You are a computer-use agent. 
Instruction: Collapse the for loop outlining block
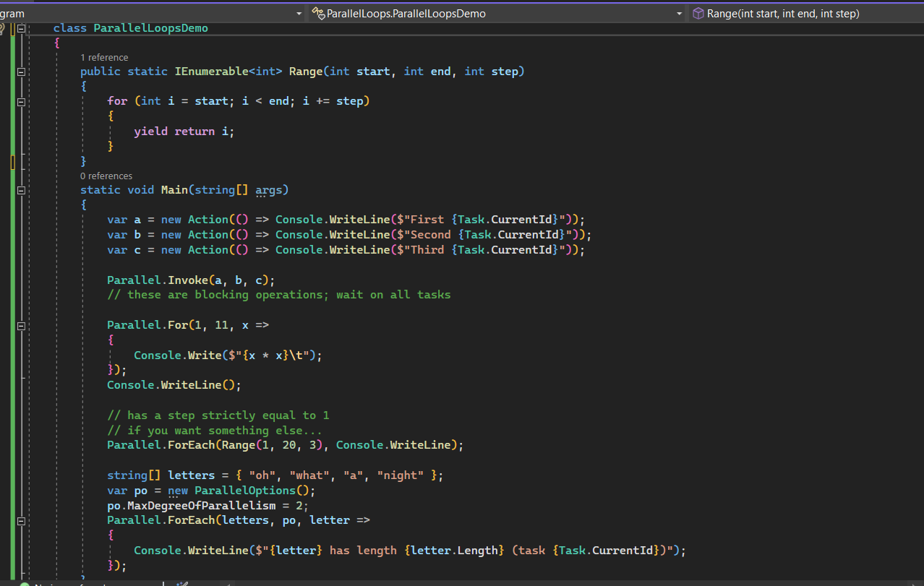(x=21, y=102)
